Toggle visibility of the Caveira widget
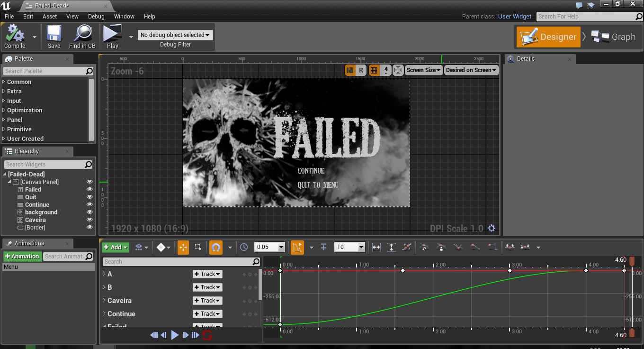The height and width of the screenshot is (349, 644). (x=89, y=220)
